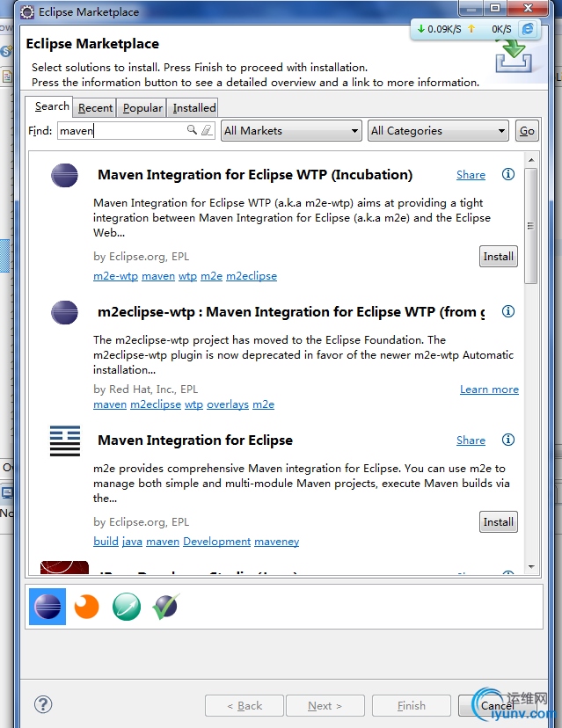Click the scroll up arrow in results
Screen dimensions: 562x728
[531, 160]
